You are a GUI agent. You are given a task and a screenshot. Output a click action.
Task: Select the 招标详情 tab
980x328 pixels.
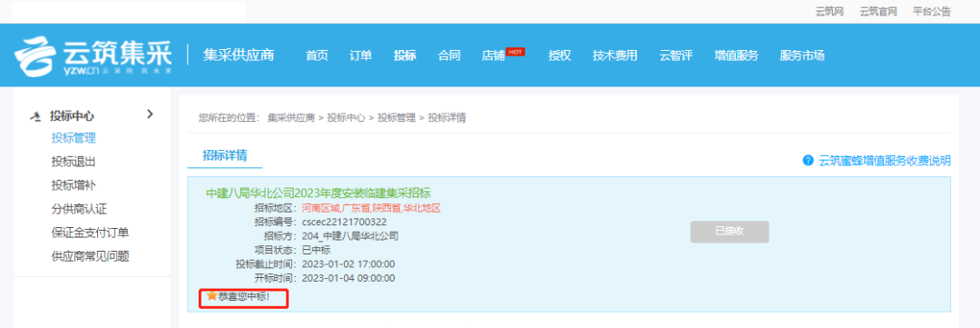225,155
